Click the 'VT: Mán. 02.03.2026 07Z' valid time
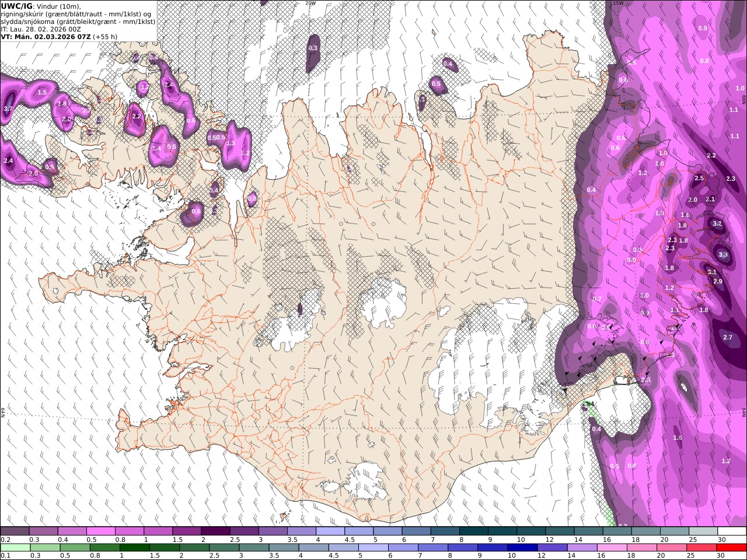Screen dimensions: 747x560 click(x=46, y=36)
